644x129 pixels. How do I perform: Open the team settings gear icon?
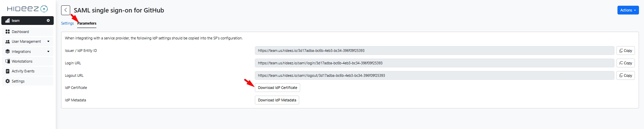48,21
